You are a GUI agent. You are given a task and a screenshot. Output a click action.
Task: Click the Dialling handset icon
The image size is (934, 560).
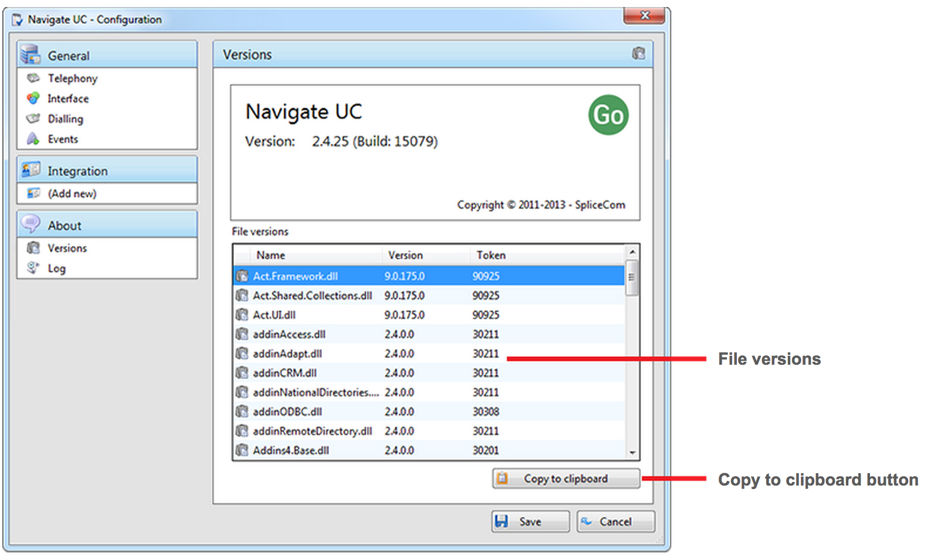33,118
